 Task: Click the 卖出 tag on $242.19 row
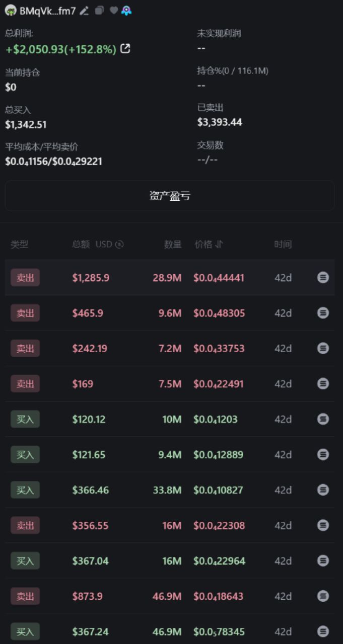pyautogui.click(x=25, y=348)
